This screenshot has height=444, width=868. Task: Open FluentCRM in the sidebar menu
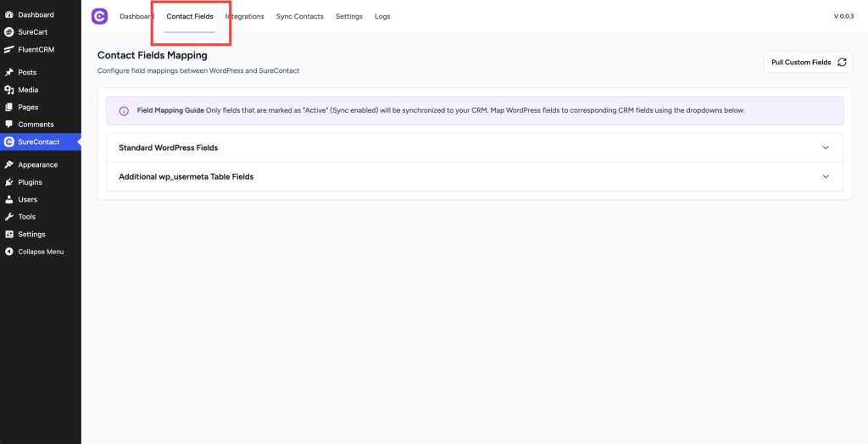pyautogui.click(x=41, y=49)
